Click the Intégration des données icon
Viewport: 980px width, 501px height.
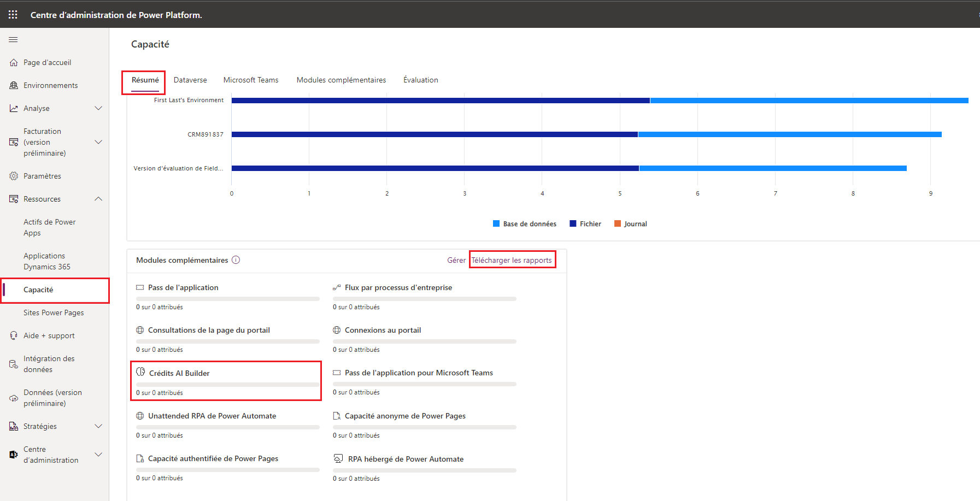(14, 364)
